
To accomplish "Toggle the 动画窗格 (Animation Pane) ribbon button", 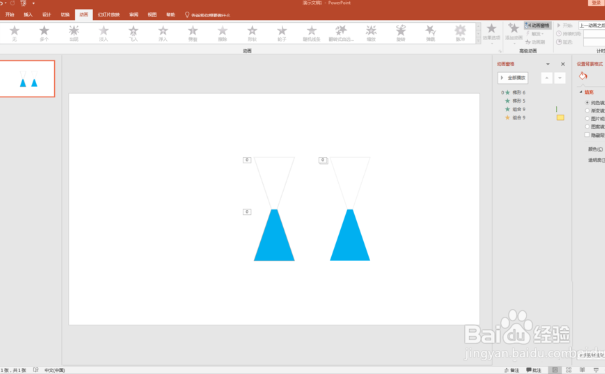I will pyautogui.click(x=538, y=25).
